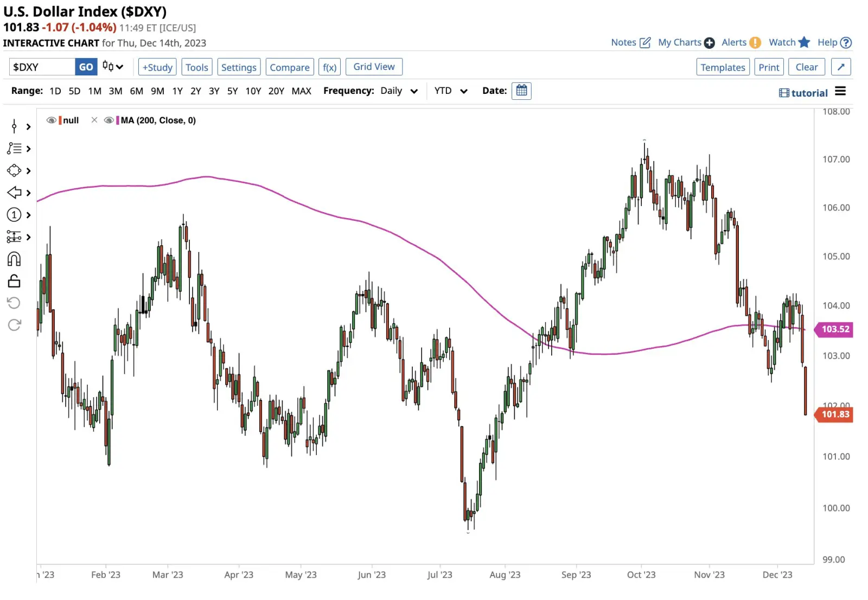The image size is (868, 600).
Task: Select the 6M range option
Action: [137, 91]
